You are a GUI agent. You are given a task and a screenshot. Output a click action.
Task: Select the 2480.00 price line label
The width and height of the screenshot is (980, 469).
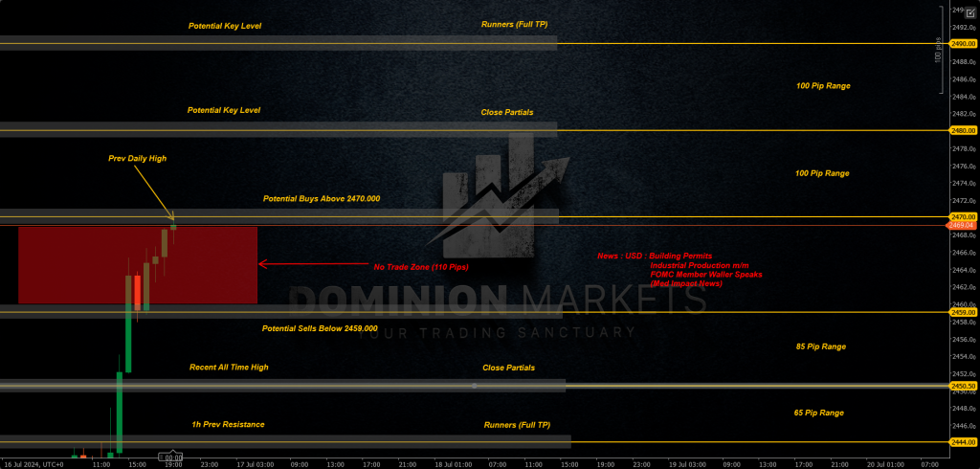963,131
